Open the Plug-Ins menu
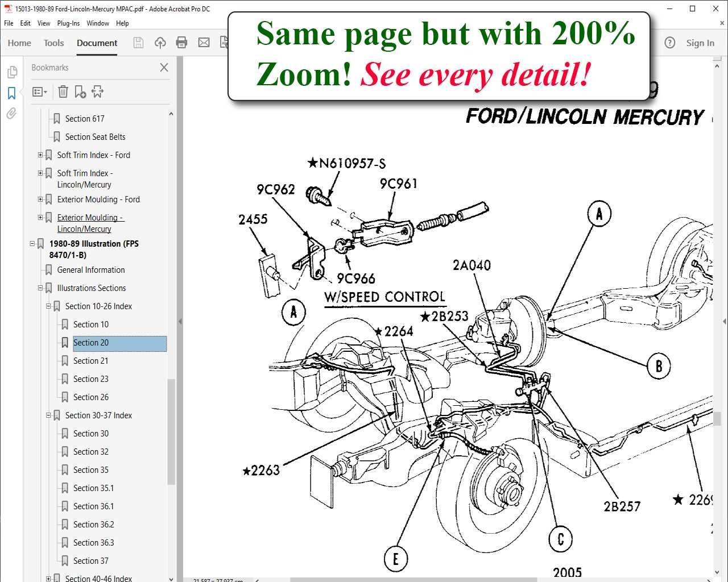The image size is (728, 582). (x=68, y=23)
